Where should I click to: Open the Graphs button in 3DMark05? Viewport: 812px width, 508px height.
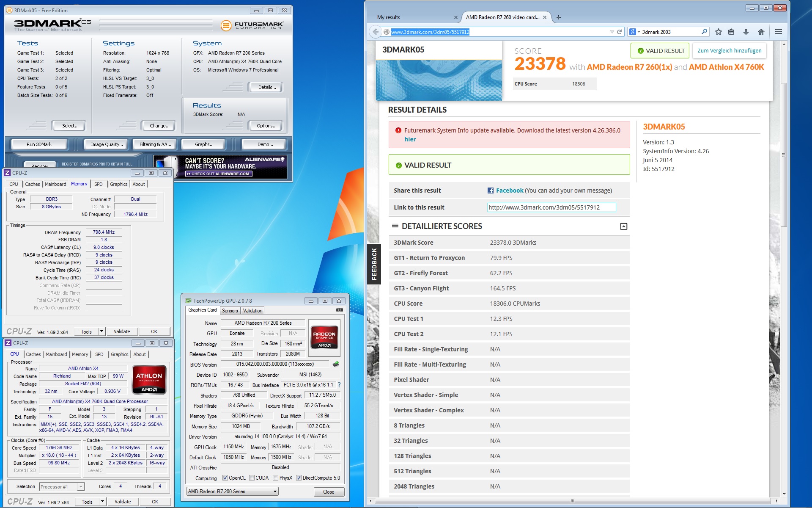[x=204, y=144]
